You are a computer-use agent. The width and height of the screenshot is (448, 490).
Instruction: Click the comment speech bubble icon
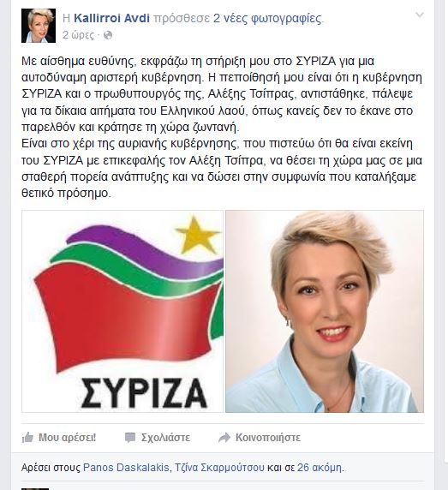[130, 438]
